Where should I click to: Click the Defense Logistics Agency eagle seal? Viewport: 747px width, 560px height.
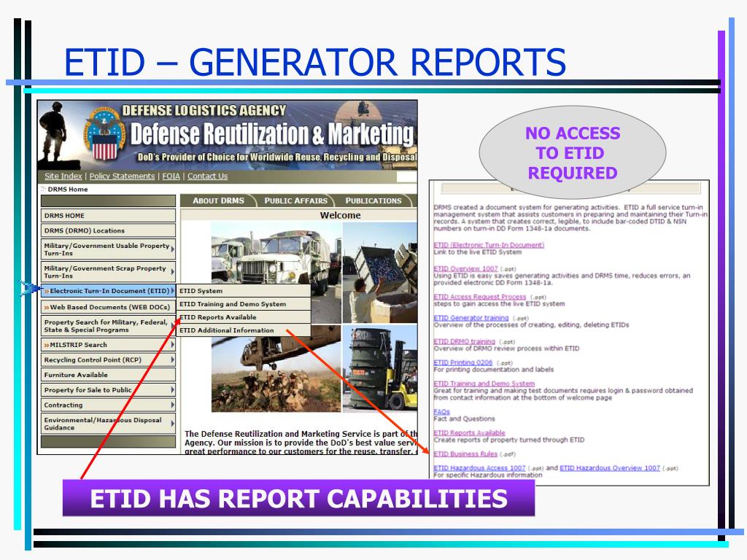coord(104,135)
